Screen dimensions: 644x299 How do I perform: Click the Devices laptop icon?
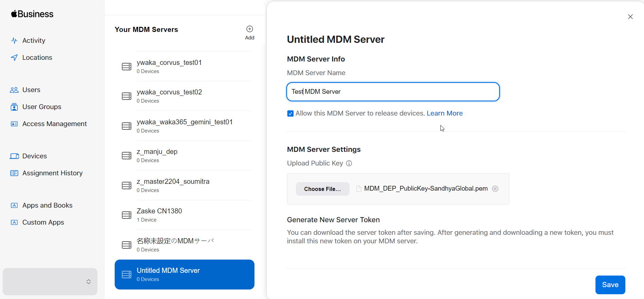click(14, 156)
